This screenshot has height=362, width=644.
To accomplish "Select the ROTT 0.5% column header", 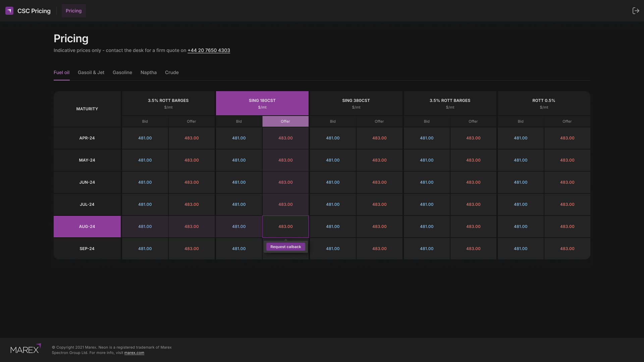I will (x=544, y=103).
